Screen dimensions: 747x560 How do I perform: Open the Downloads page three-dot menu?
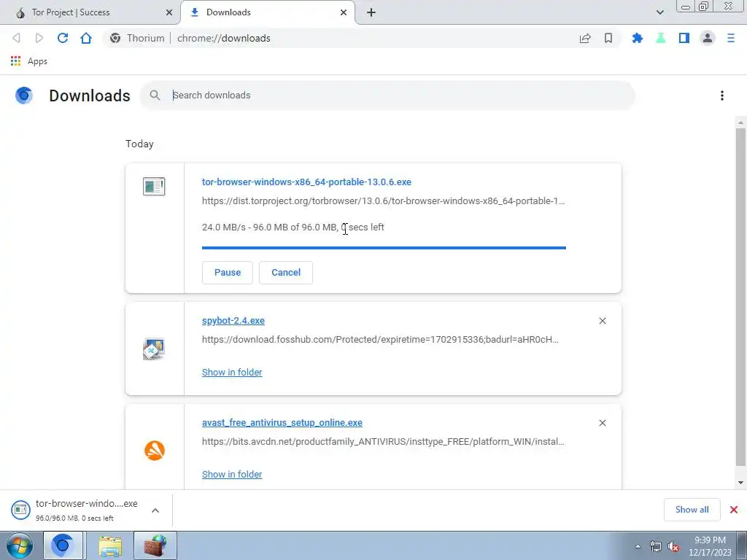tap(721, 96)
